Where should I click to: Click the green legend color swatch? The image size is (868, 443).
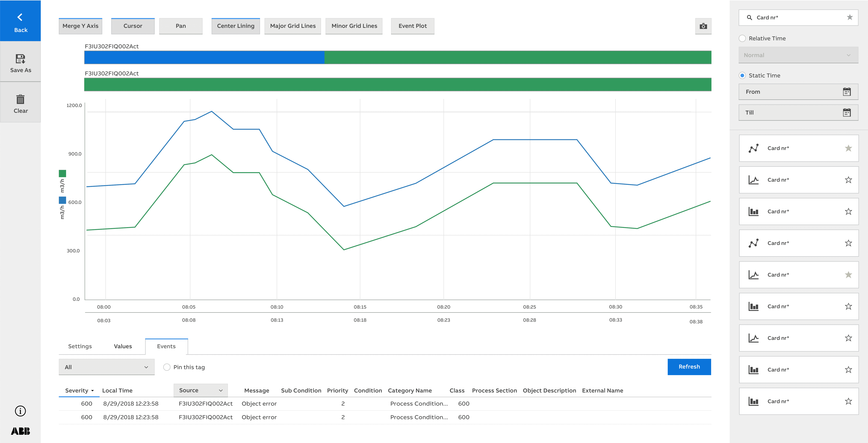62,173
